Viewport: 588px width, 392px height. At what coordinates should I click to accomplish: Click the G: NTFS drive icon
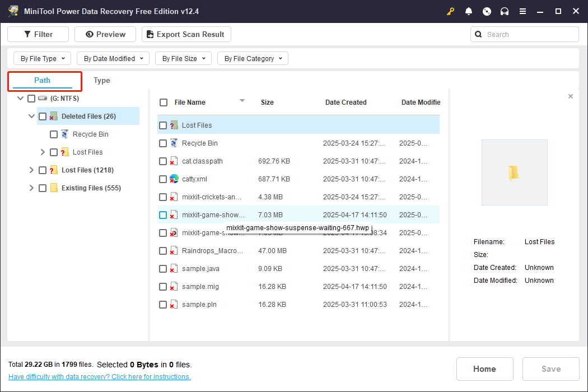[x=43, y=99]
